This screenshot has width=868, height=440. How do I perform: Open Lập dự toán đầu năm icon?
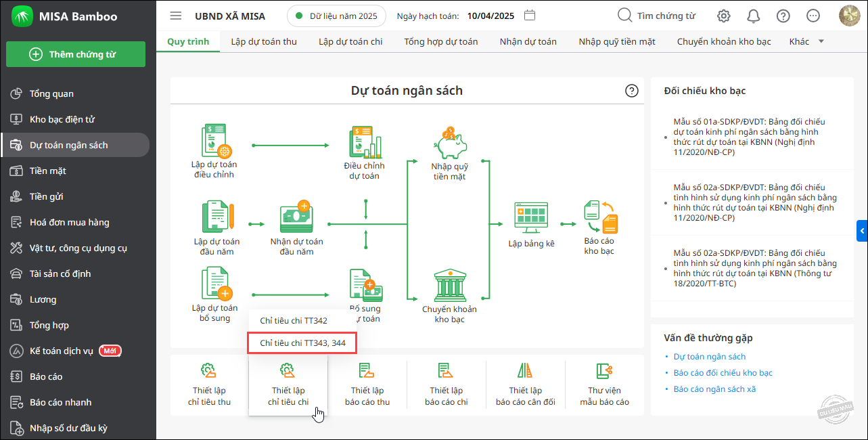pos(216,217)
